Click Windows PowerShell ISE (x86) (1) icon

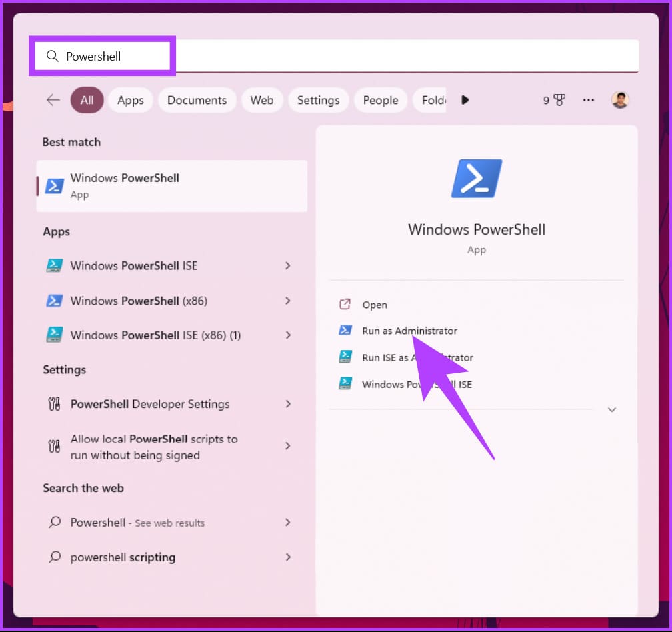coord(55,335)
